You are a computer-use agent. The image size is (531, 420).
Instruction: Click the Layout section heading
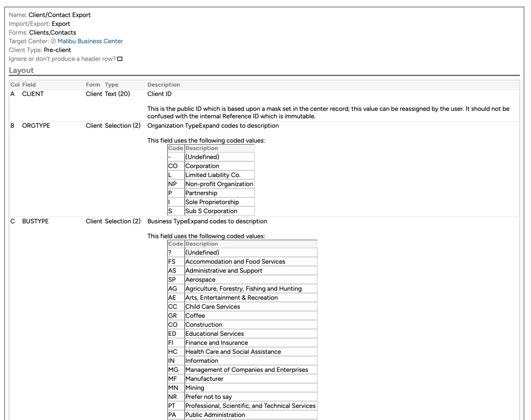point(22,71)
